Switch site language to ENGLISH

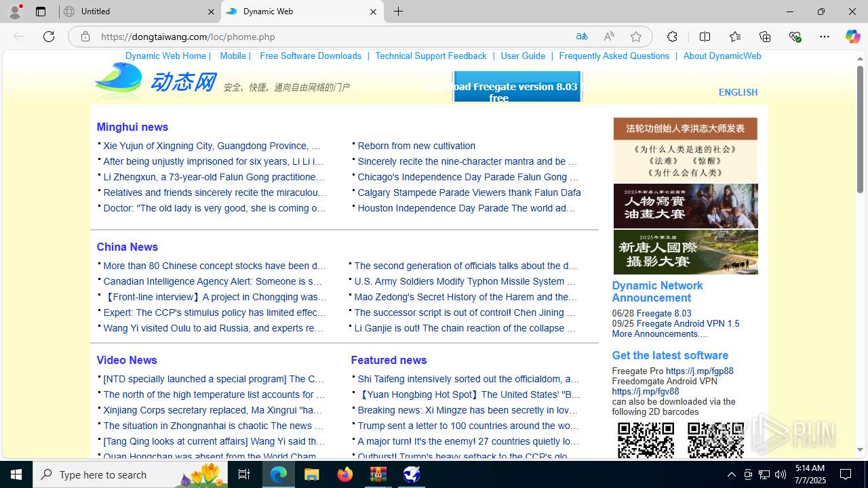click(738, 92)
